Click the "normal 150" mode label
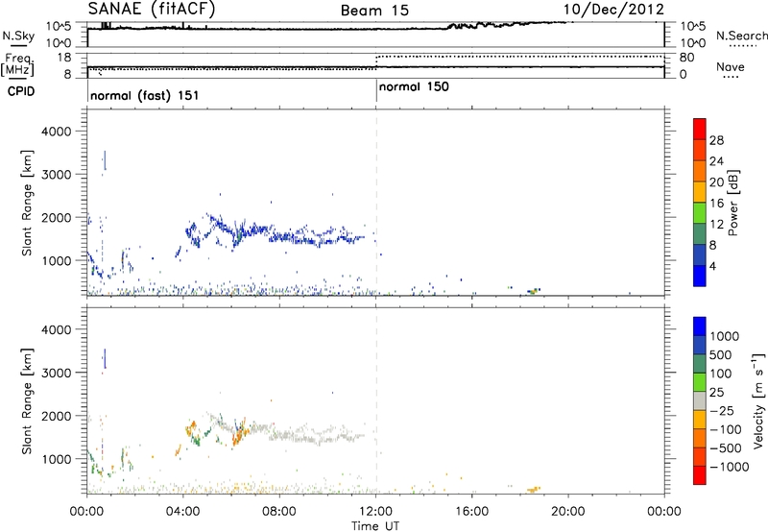The height and width of the screenshot is (532, 768). 414,86
